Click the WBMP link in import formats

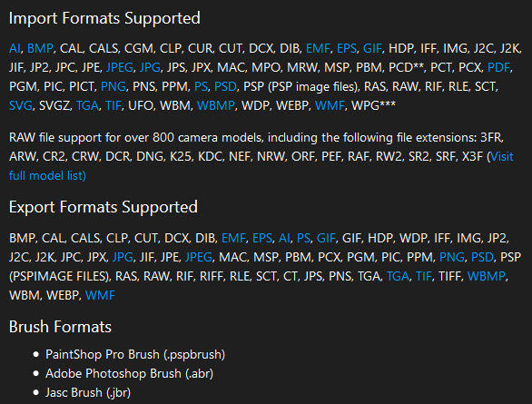216,105
